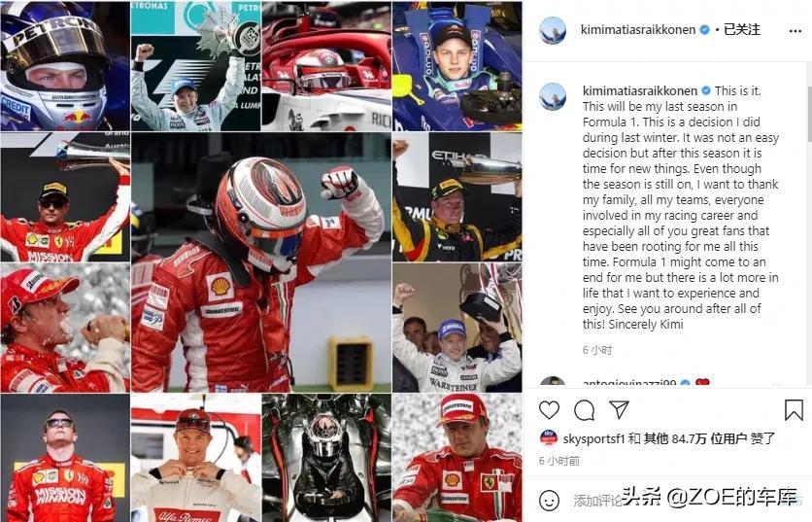Open the center Ferrari fist-pump photo

(261, 261)
